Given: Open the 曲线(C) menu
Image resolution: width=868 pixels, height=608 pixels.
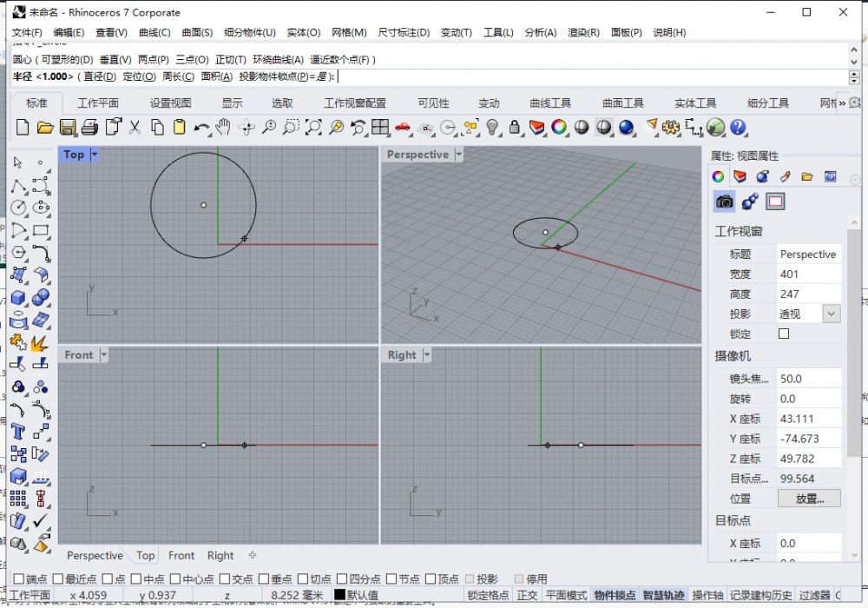Looking at the screenshot, I should point(155,33).
